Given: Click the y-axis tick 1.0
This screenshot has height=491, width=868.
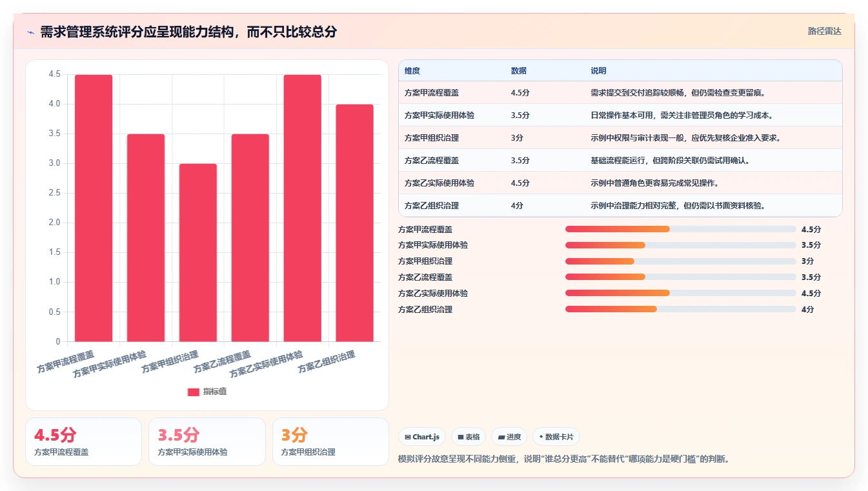Looking at the screenshot, I should pos(54,282).
